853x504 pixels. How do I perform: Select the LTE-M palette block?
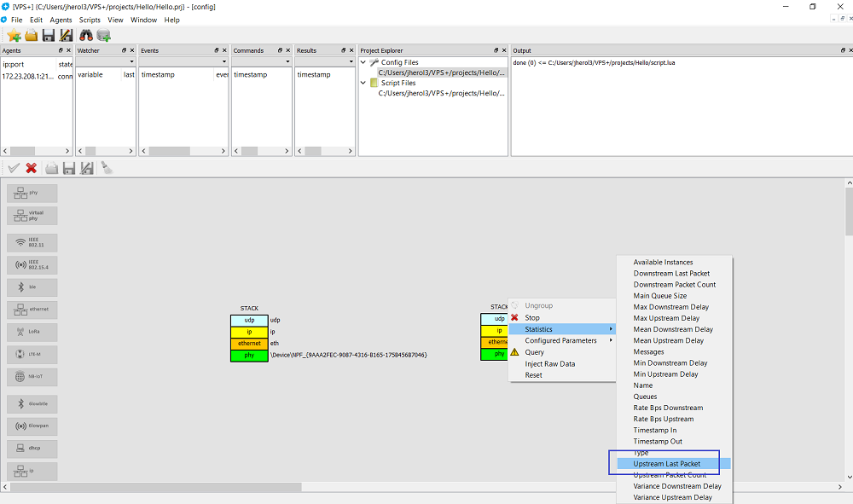pos(32,353)
